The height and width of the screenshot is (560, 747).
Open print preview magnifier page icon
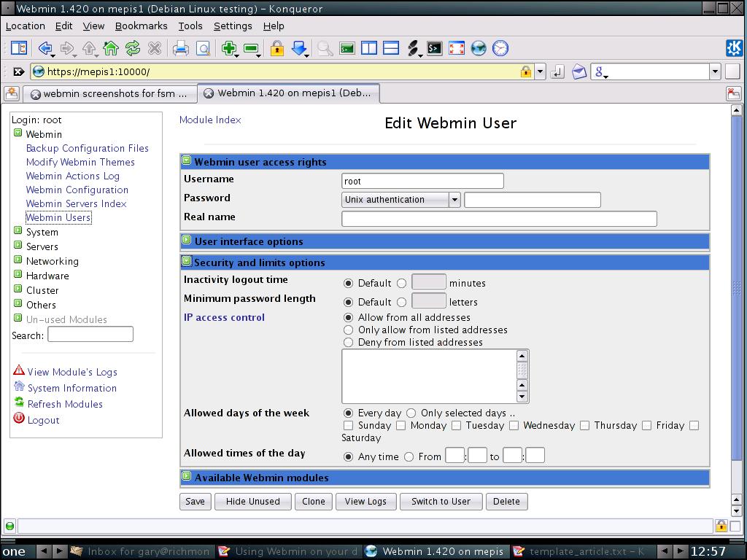(x=204, y=48)
